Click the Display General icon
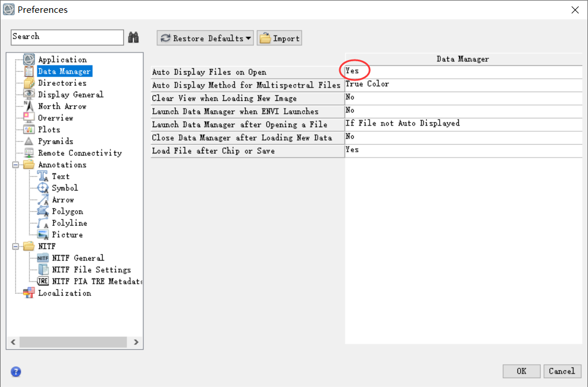588x387 pixels. [29, 95]
